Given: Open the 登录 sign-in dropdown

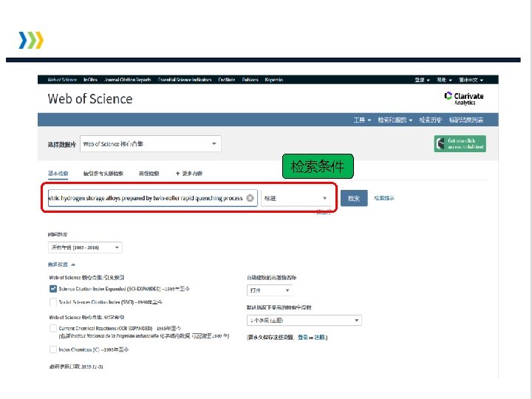Looking at the screenshot, I should (422, 80).
